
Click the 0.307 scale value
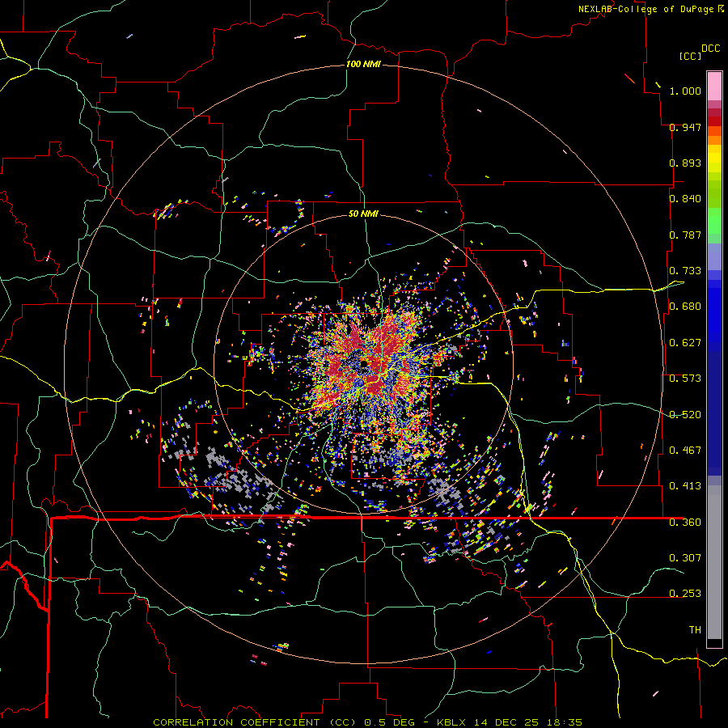[685, 558]
